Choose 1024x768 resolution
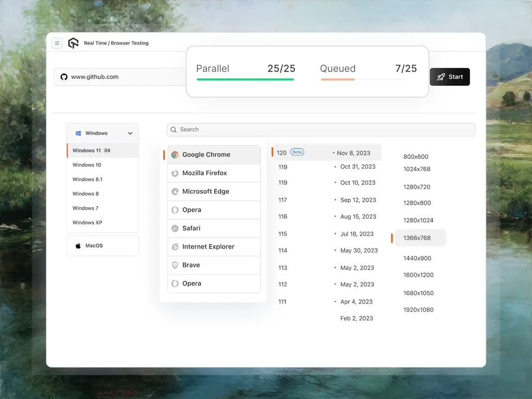This screenshot has height=399, width=532. click(x=416, y=169)
